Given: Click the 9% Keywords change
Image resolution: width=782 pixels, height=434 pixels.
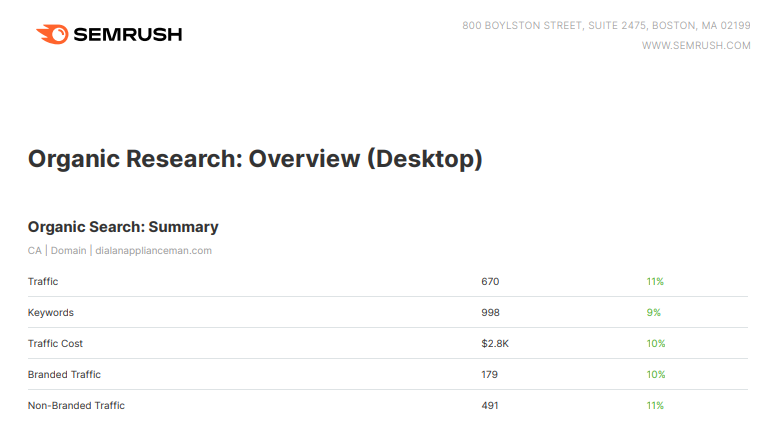Looking at the screenshot, I should tap(653, 313).
